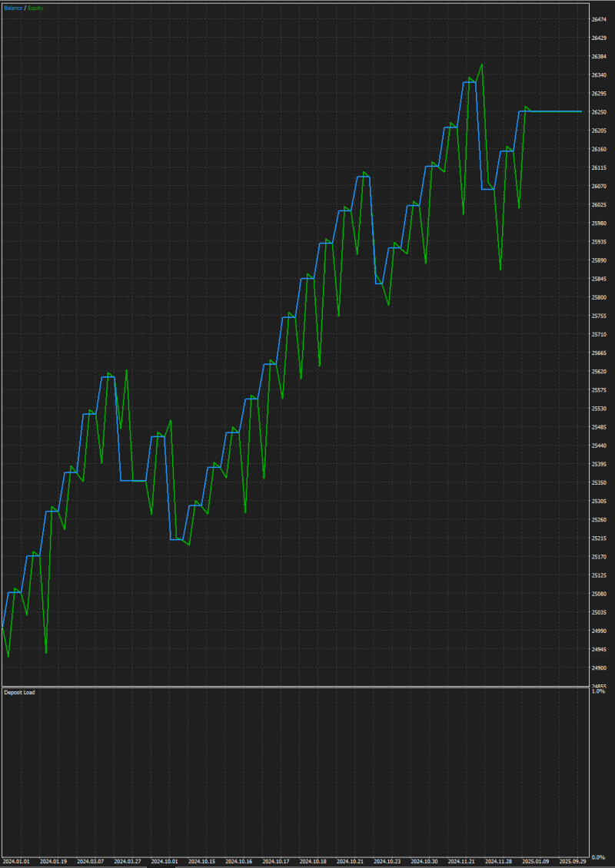Click the Balance legend label
The image size is (615, 868).
(13, 8)
